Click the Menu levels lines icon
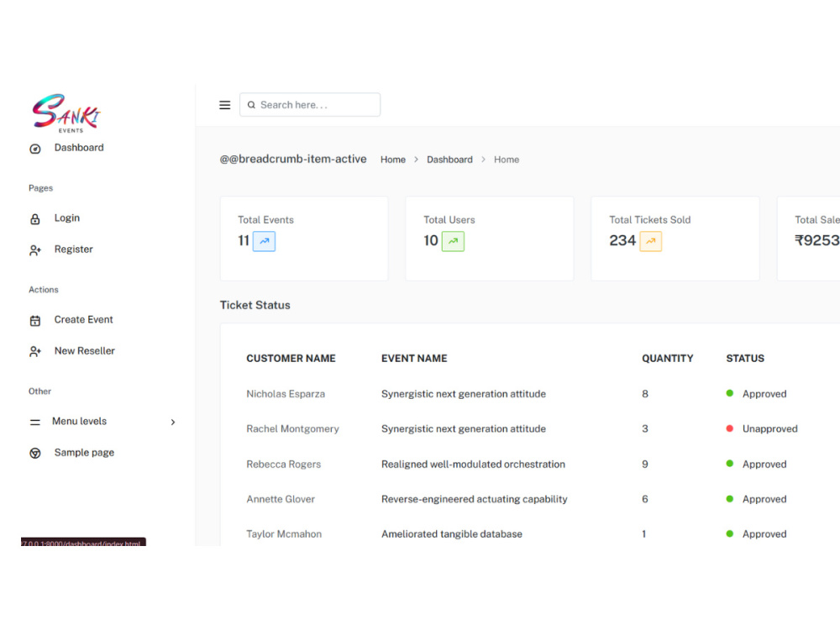The width and height of the screenshot is (840, 630). [x=34, y=423]
